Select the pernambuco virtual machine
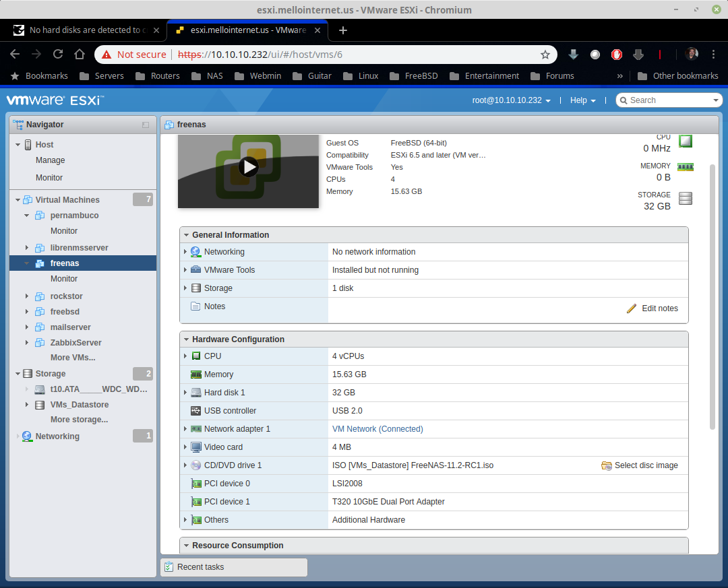Screen dimensions: 728x588 pyautogui.click(x=74, y=216)
